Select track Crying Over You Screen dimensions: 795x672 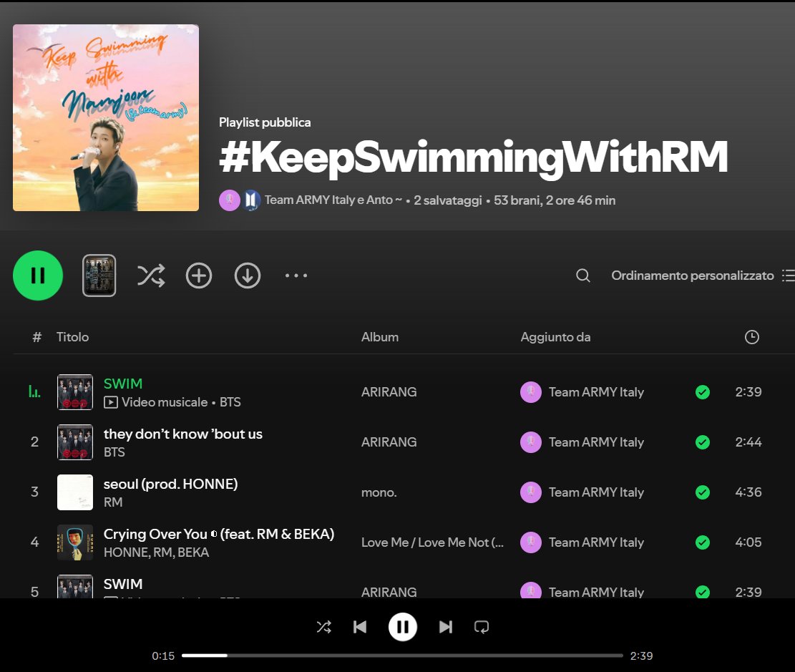coord(218,534)
